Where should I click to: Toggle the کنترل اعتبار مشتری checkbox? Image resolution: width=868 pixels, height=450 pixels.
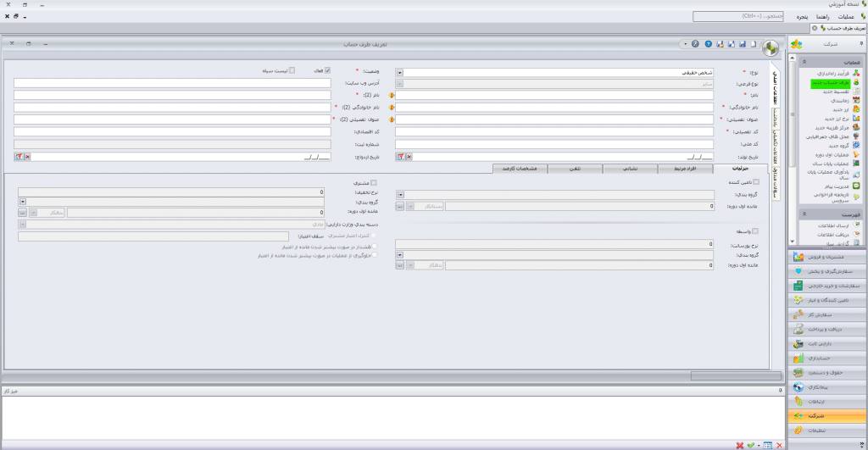tap(374, 236)
